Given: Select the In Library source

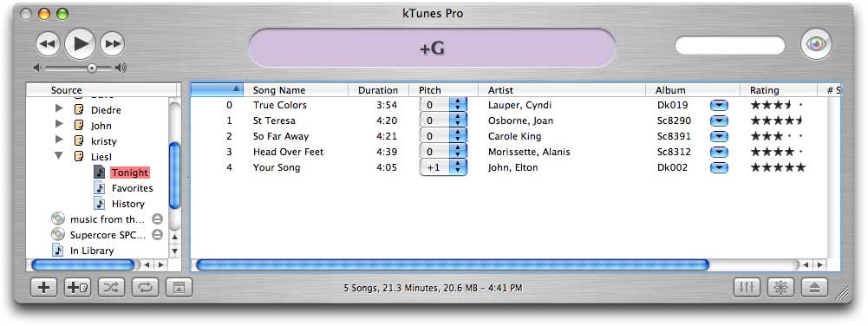Looking at the screenshot, I should [x=92, y=251].
